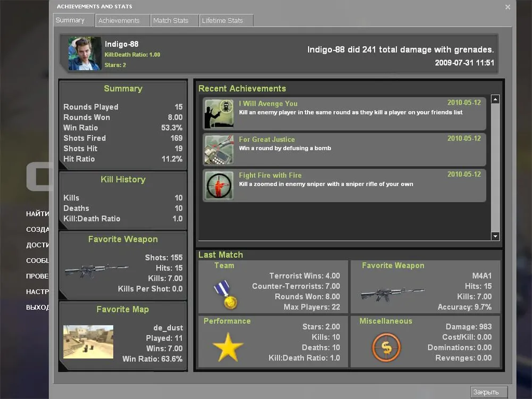The image size is (532, 399).
Task: Click the Recent Achievements scrollbar track
Action: 495,168
